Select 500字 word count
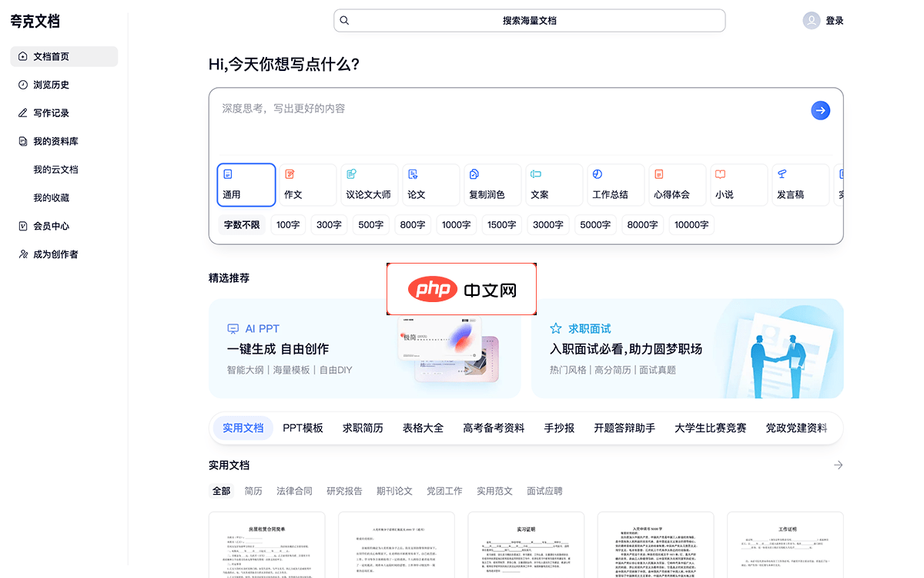924x578 pixels. coord(370,225)
